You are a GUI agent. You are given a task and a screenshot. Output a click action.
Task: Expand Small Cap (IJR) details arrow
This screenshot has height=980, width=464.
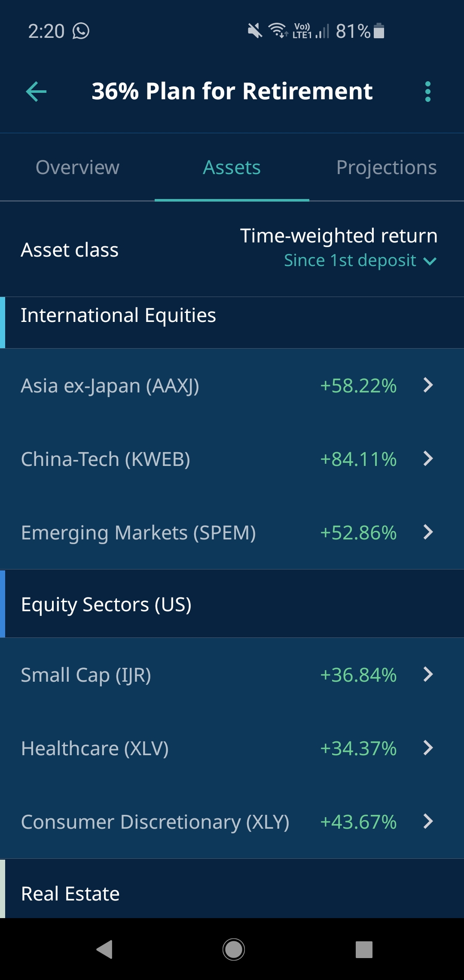coord(428,674)
